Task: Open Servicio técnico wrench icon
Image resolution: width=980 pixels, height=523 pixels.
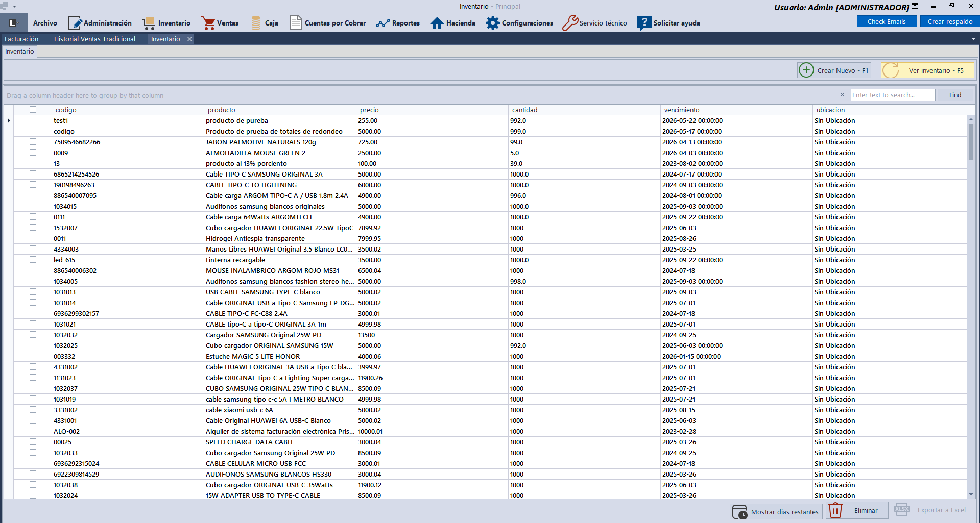Action: [570, 23]
